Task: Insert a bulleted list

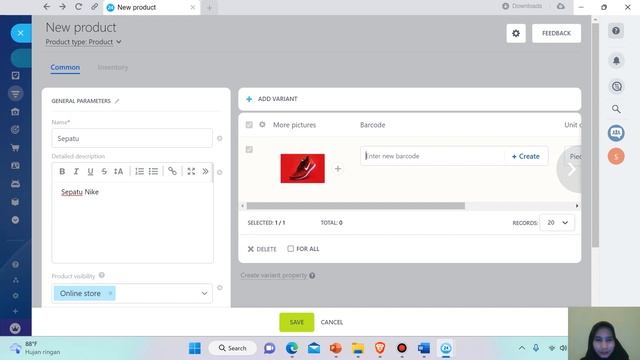Action: tap(153, 171)
